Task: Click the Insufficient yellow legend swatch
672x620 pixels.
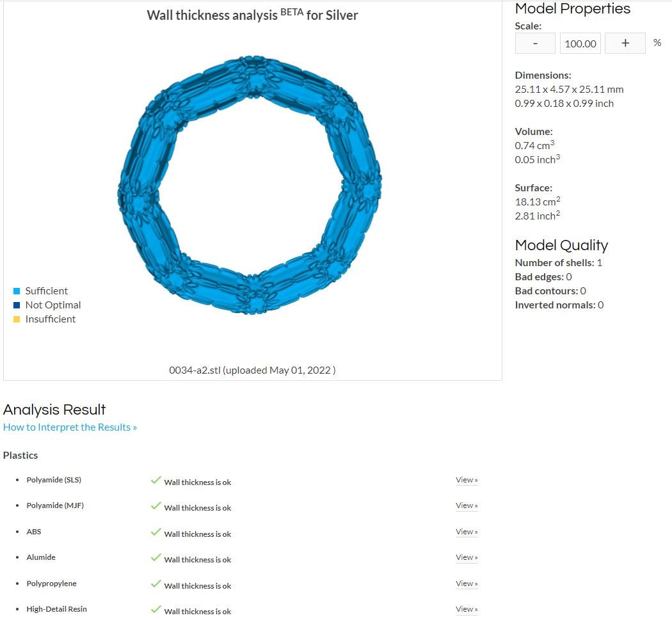Action: pyautogui.click(x=17, y=319)
